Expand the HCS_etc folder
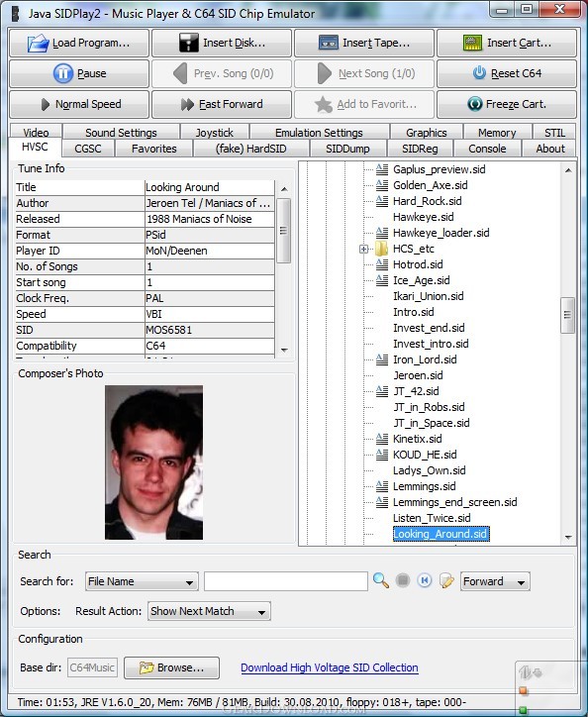The height and width of the screenshot is (717, 588). [363, 249]
